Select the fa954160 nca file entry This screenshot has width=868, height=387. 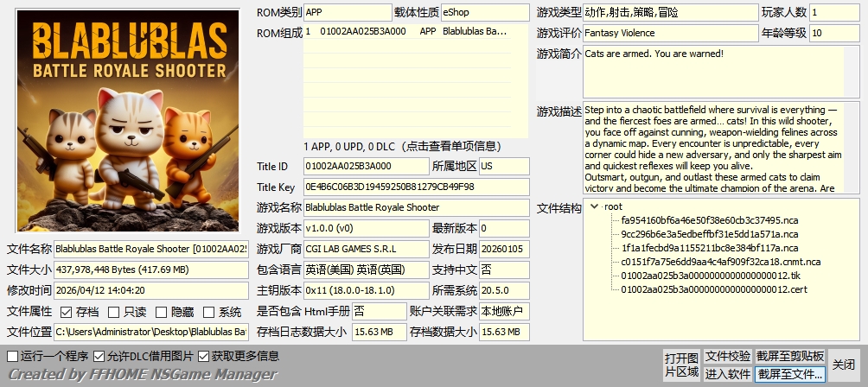tap(709, 220)
